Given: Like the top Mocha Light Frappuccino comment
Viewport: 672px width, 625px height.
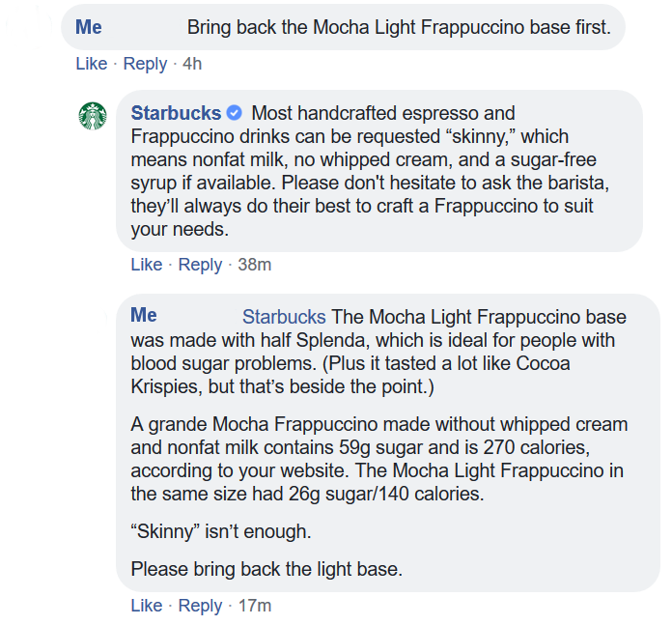Looking at the screenshot, I should click(x=92, y=64).
